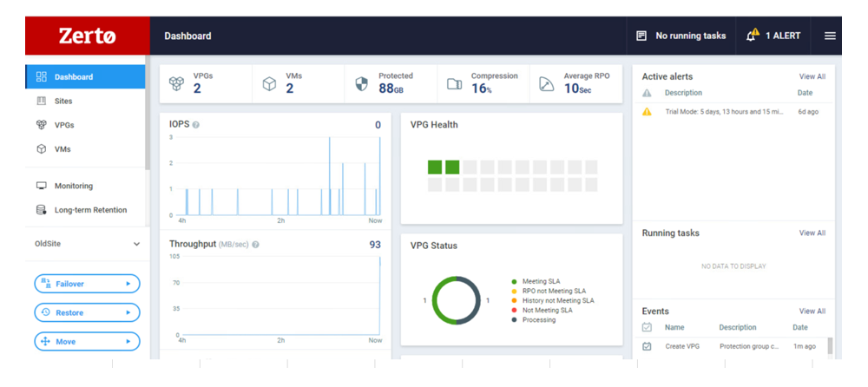Open the Dashboard sidebar item
This screenshot has width=868, height=387.
86,77
